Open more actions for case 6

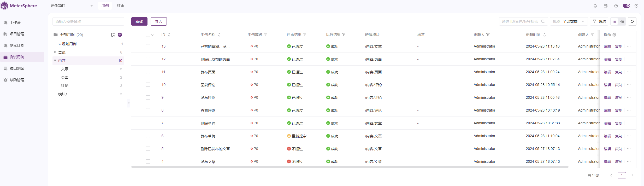[x=629, y=136]
